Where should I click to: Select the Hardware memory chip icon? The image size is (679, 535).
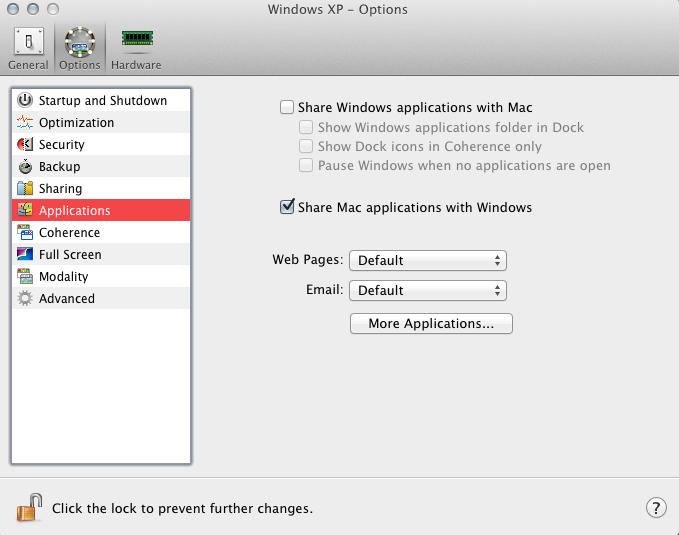tap(137, 38)
